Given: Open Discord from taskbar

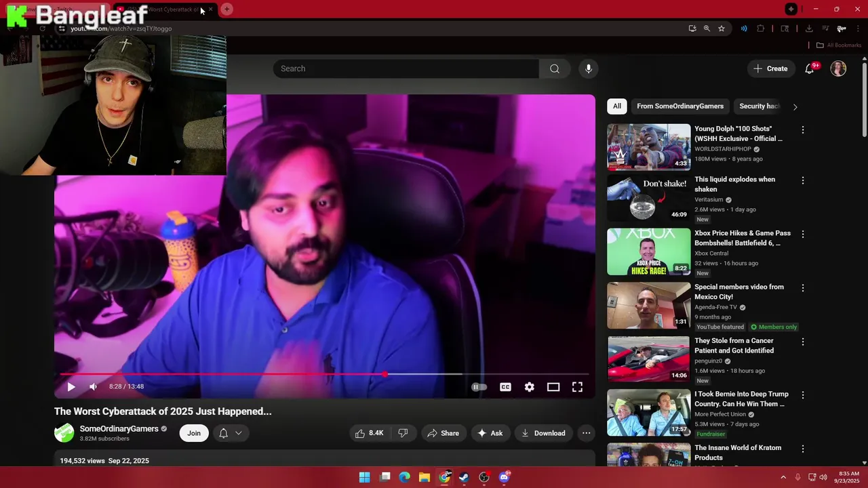Looking at the screenshot, I should tap(504, 477).
